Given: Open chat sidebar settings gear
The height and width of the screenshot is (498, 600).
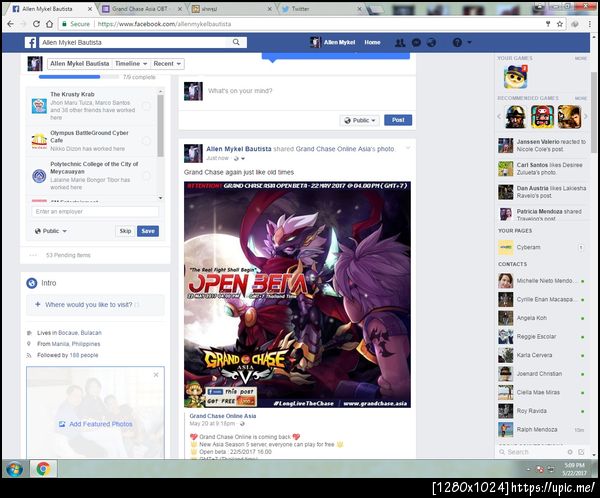Looking at the screenshot, I should pos(570,452).
